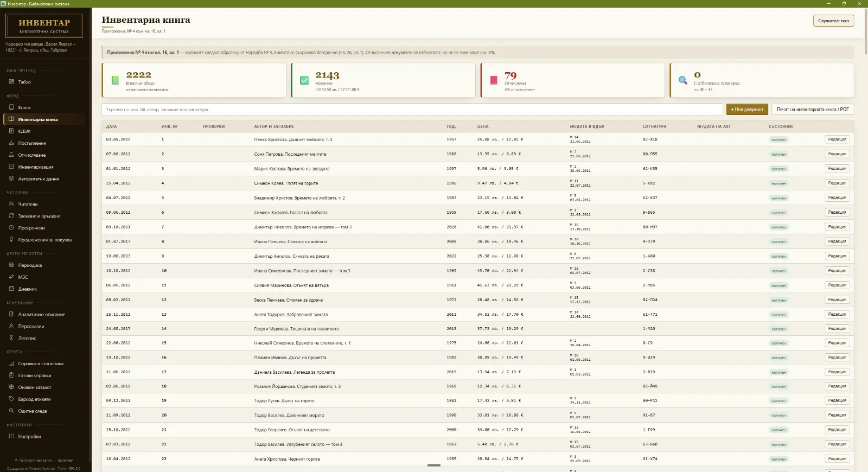The image size is (868, 472).
Task: Click the С отбелязана проверка card
Action: (x=762, y=80)
